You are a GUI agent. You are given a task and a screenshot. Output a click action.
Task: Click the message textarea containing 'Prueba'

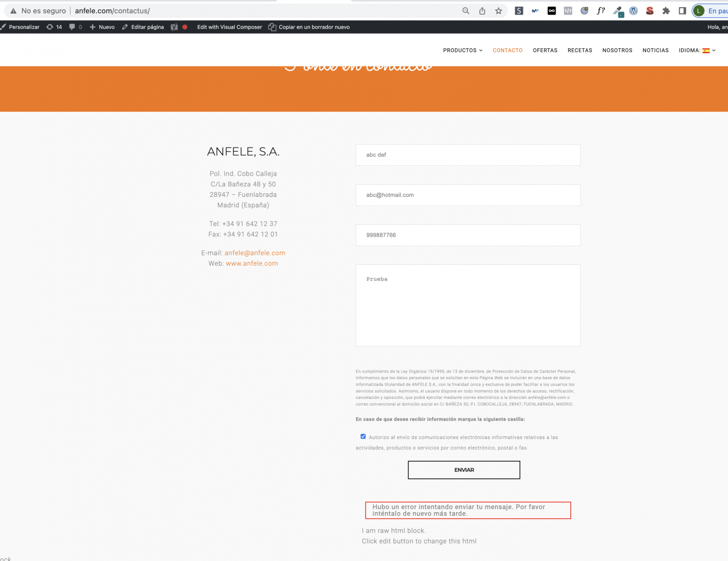(x=468, y=305)
